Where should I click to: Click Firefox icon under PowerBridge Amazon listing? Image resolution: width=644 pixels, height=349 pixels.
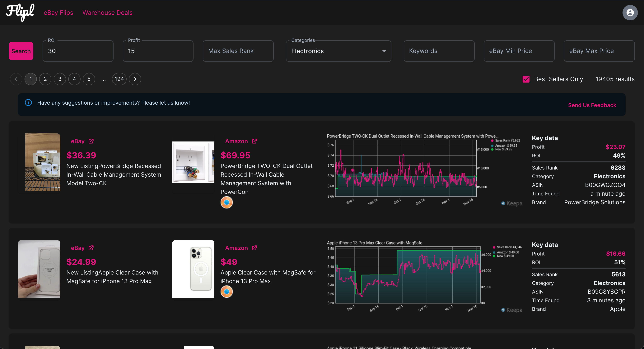[226, 202]
